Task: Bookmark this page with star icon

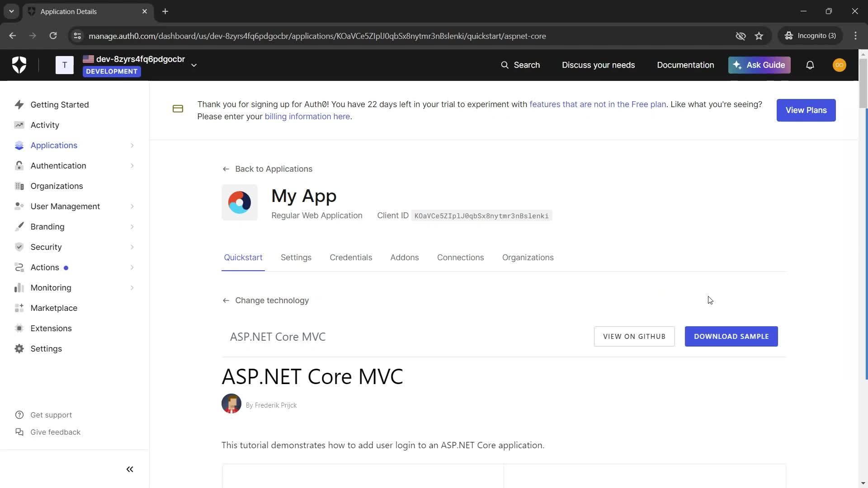Action: (x=759, y=36)
